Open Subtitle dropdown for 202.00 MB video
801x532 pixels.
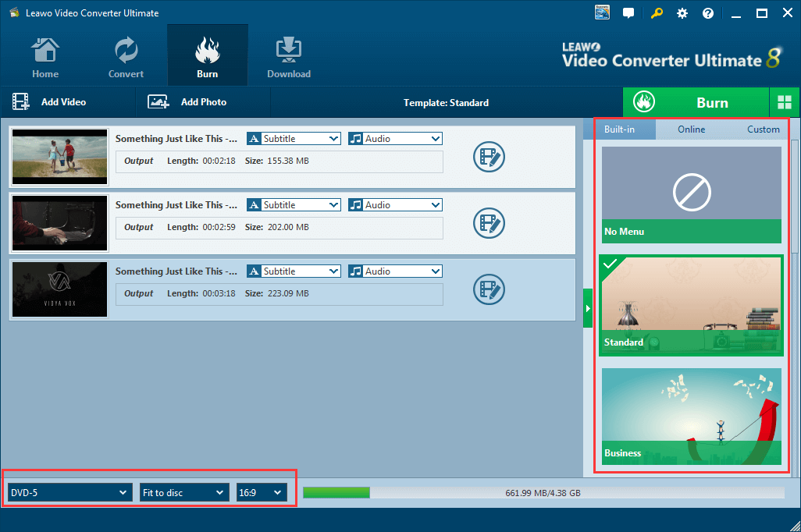(x=294, y=205)
